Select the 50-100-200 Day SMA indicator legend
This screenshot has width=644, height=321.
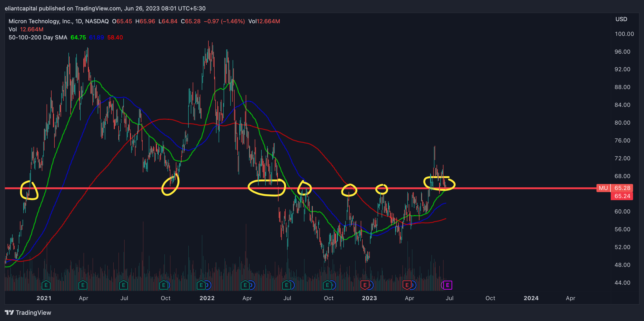coord(38,38)
